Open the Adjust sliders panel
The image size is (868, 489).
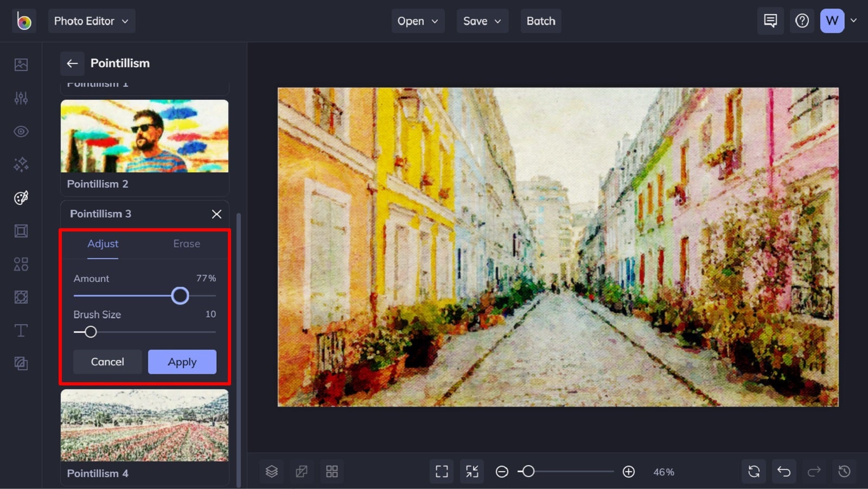[21, 98]
